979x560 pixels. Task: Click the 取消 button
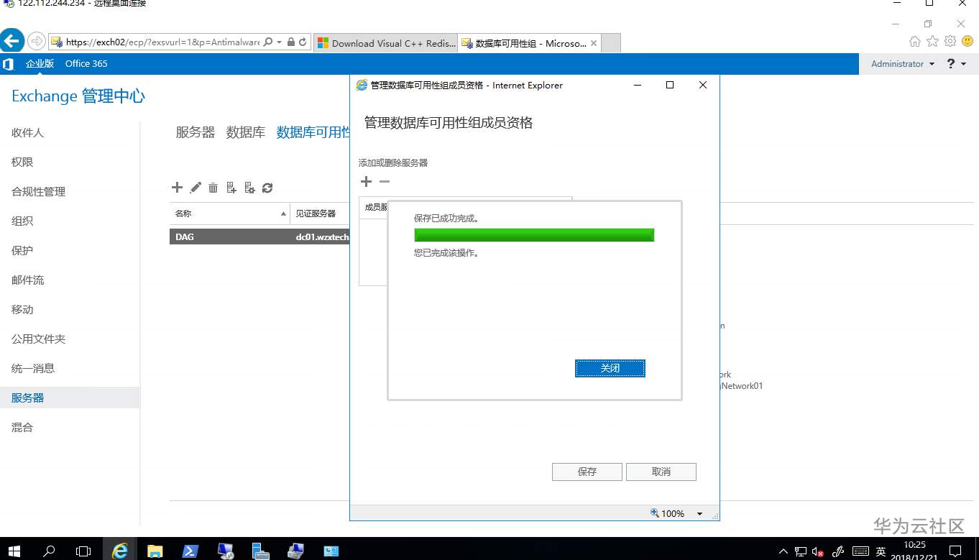click(x=661, y=472)
